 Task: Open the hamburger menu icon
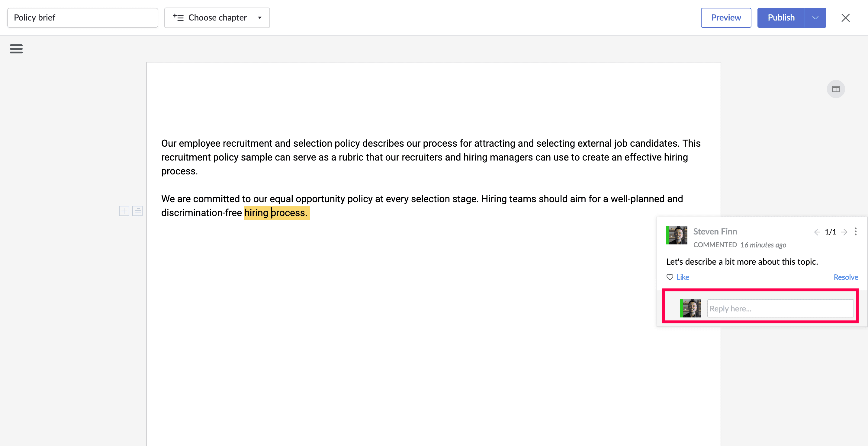[16, 49]
